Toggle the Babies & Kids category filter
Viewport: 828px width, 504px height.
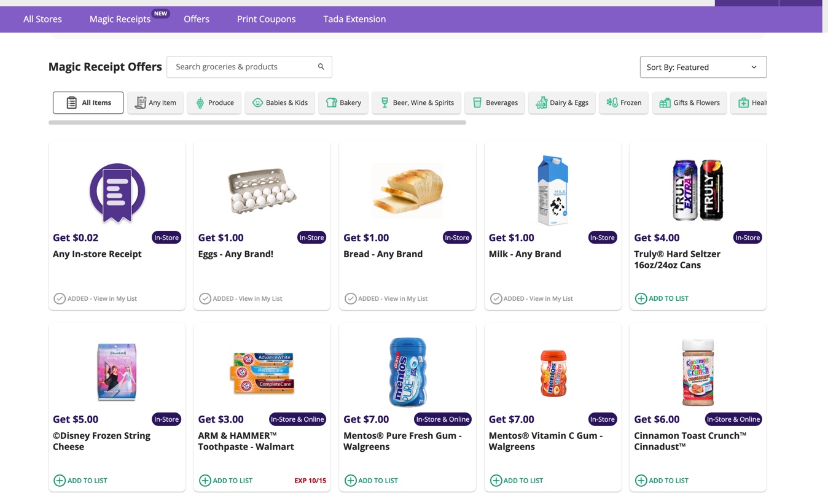pyautogui.click(x=279, y=103)
